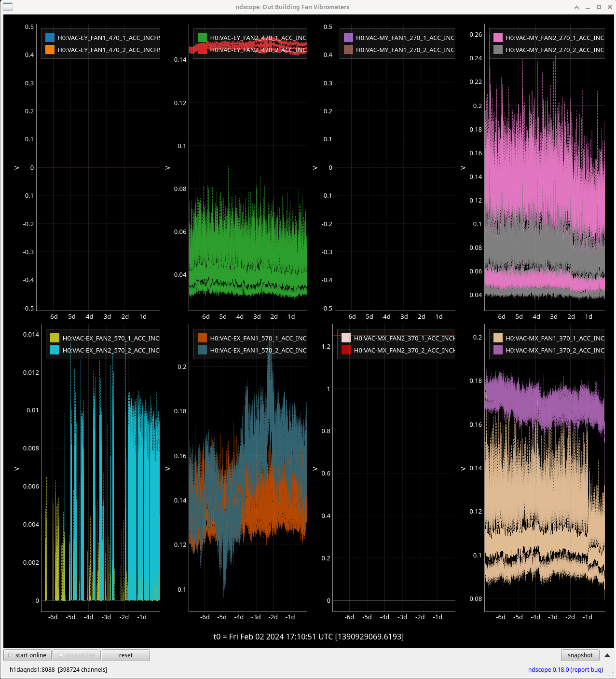Open the ndscope 0.18.0 link
Screen dimensions: 616x679
point(548,669)
